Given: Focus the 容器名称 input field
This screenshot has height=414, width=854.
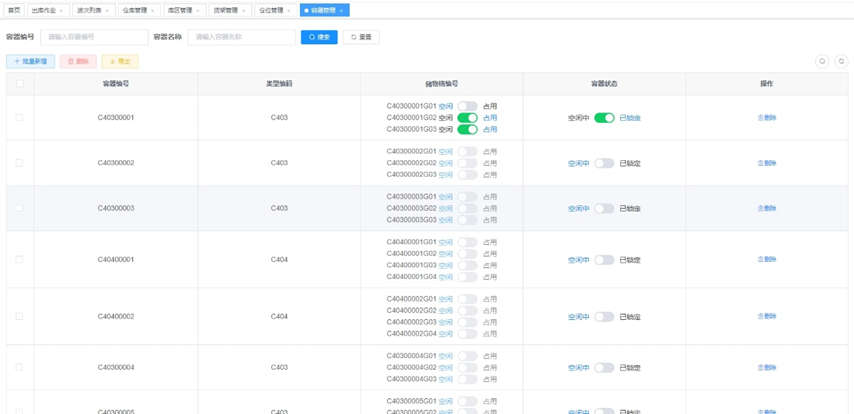Looking at the screenshot, I should [x=241, y=37].
